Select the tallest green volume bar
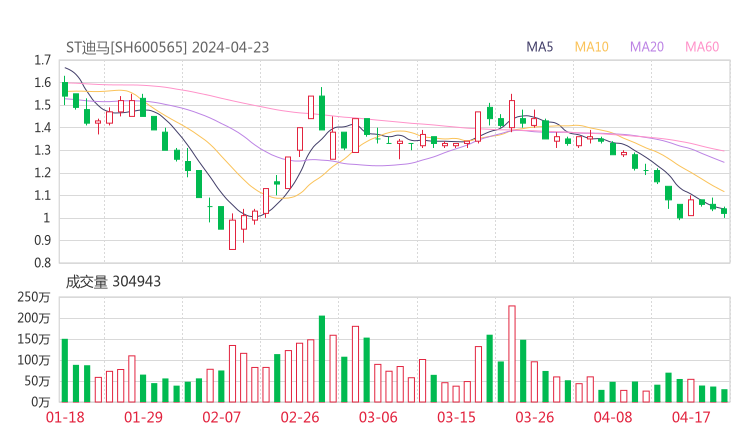Viewport: 740px width, 440px height. (x=322, y=359)
